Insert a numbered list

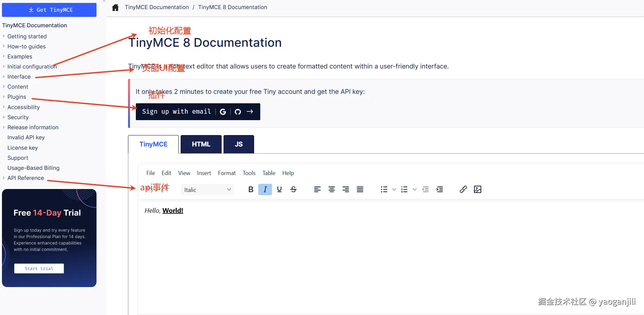pyautogui.click(x=405, y=189)
